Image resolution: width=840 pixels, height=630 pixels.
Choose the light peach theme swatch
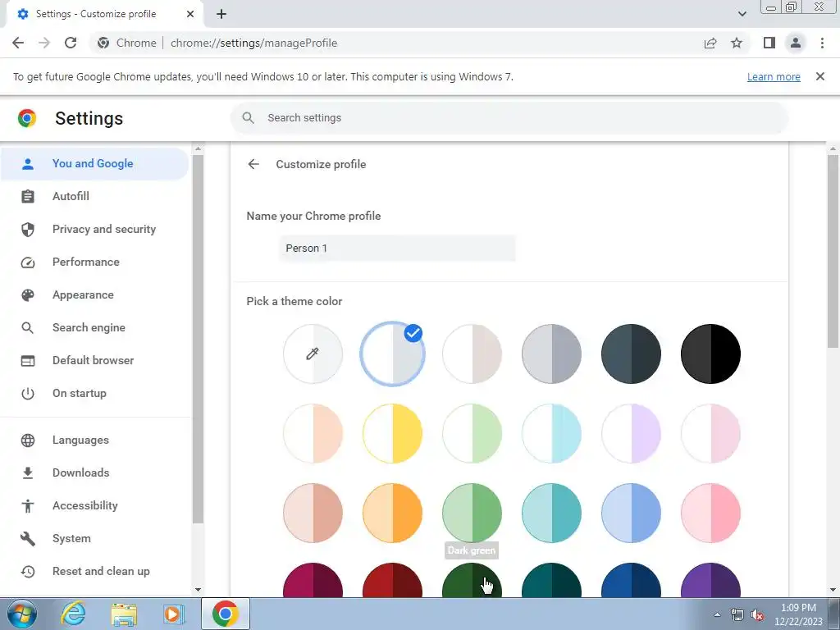point(313,433)
